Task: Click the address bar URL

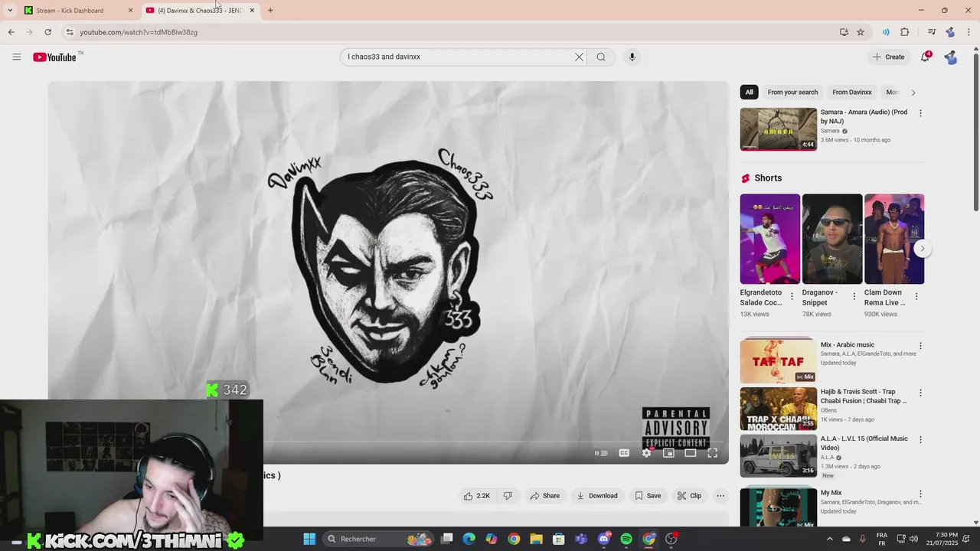Action: [139, 32]
